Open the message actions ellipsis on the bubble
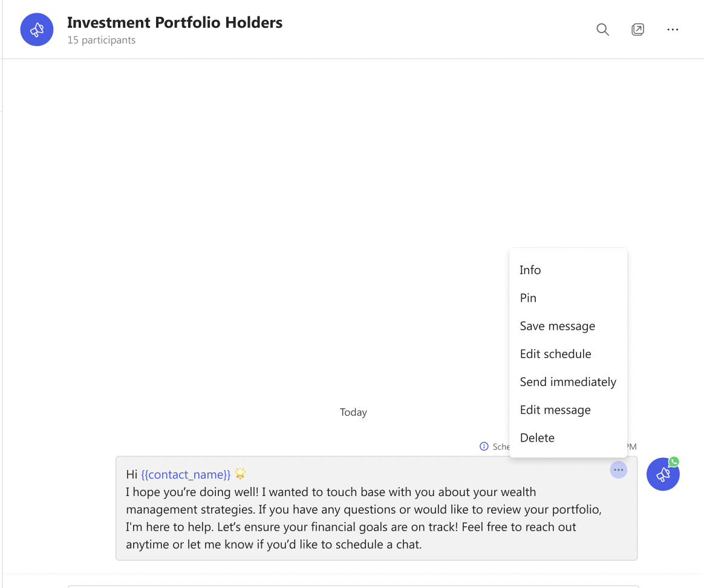 tap(618, 469)
